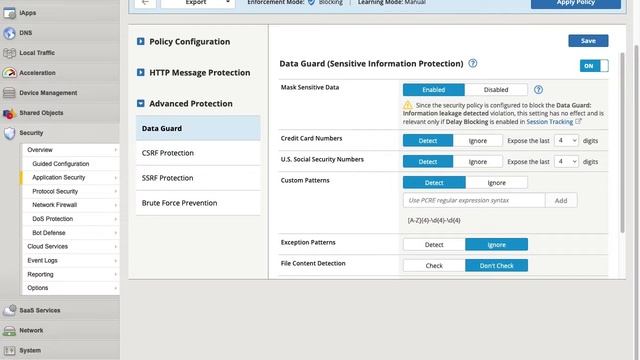The image size is (640, 360).
Task: Click the PCRE regular expression input field
Action: coord(474,200)
